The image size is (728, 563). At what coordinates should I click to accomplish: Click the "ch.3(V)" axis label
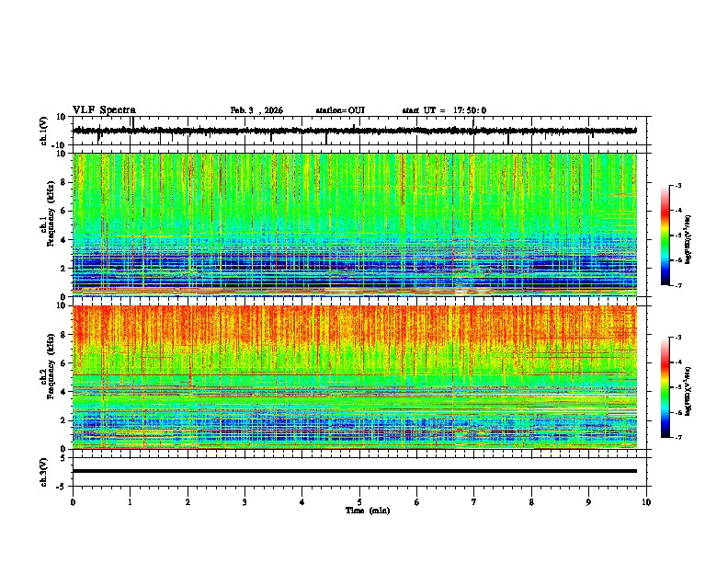(44, 472)
